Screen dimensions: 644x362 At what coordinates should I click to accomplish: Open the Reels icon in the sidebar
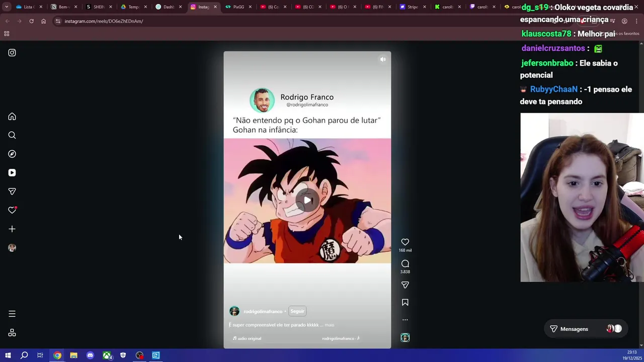(x=12, y=172)
